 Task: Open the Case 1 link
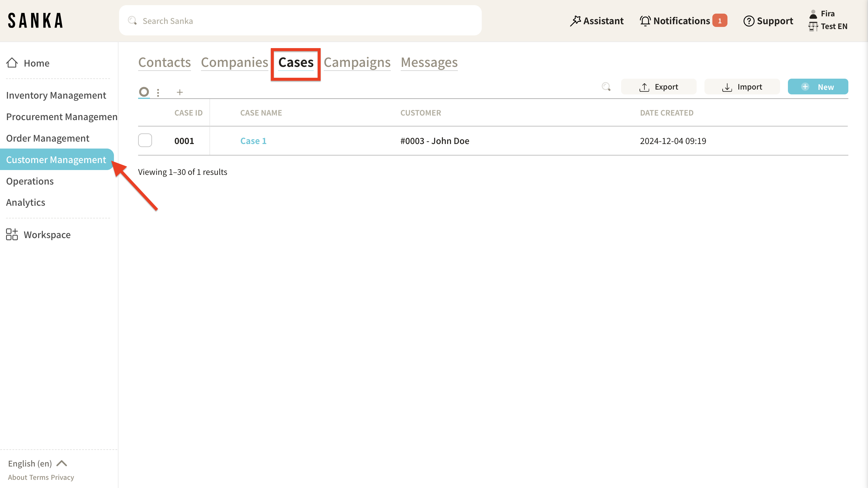click(x=253, y=141)
